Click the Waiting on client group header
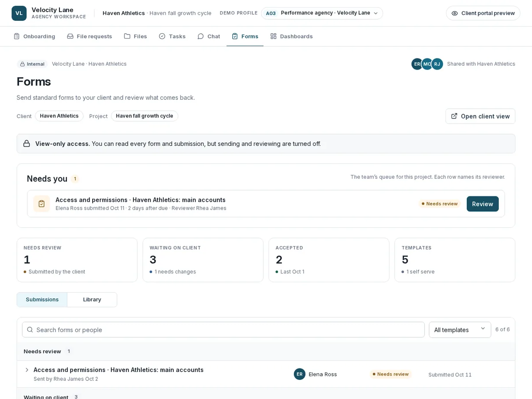 click(266, 395)
